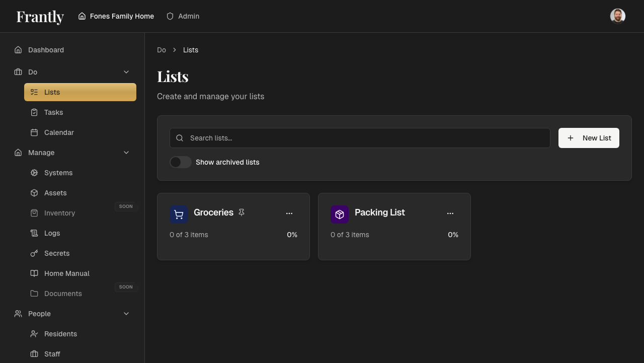Open Secrets via the key icon
The width and height of the screenshot is (644, 363).
coord(34,253)
